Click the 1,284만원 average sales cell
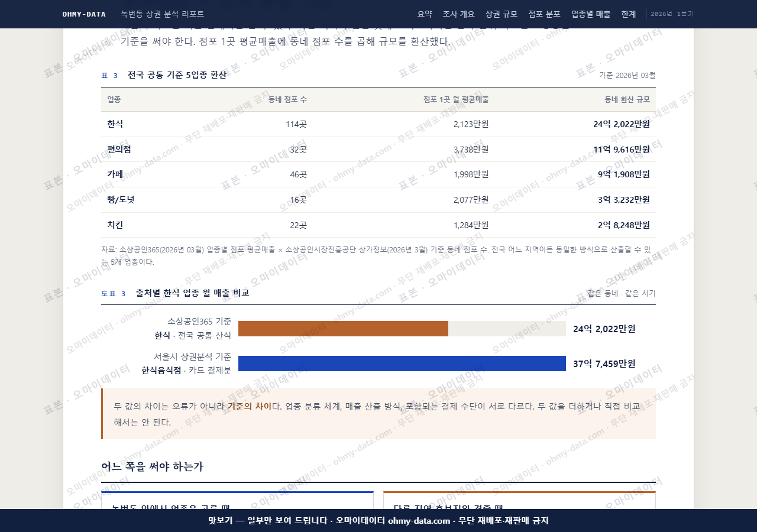Screen dimensions: 757x532 click(x=471, y=225)
